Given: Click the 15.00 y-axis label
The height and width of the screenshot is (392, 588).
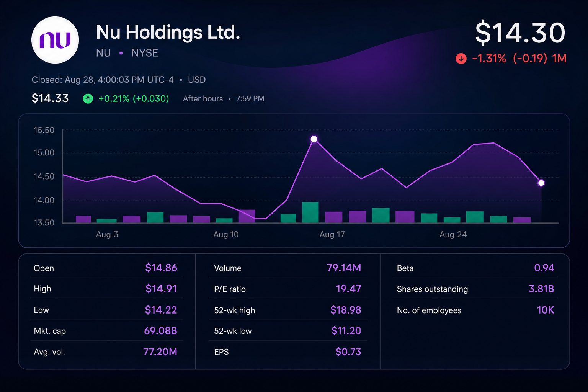Looking at the screenshot, I should (x=44, y=153).
